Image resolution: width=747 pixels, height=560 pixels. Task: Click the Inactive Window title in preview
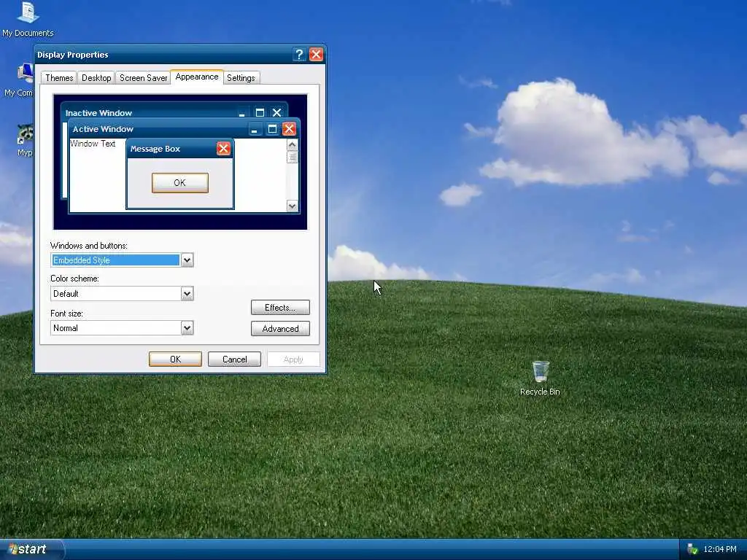(98, 113)
